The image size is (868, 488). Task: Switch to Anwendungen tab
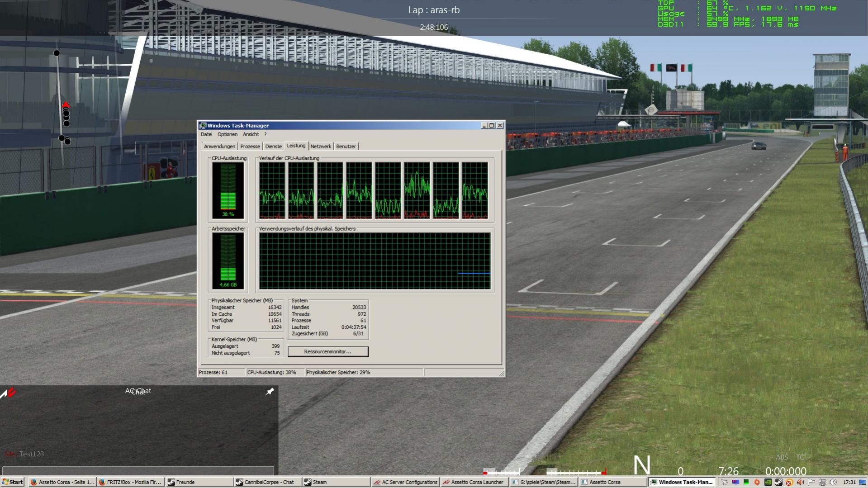[219, 147]
